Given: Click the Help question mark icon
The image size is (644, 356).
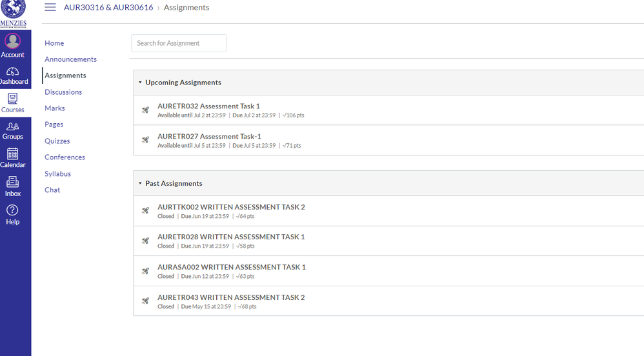Looking at the screenshot, I should click(x=13, y=210).
